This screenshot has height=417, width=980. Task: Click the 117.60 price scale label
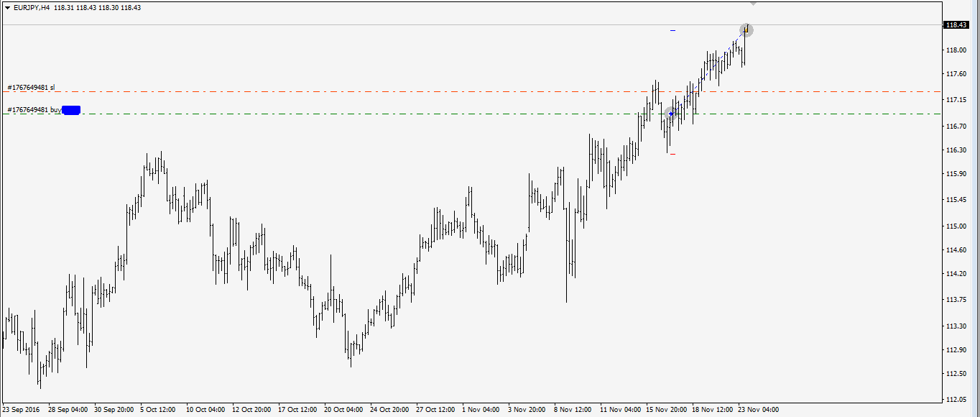(956, 74)
